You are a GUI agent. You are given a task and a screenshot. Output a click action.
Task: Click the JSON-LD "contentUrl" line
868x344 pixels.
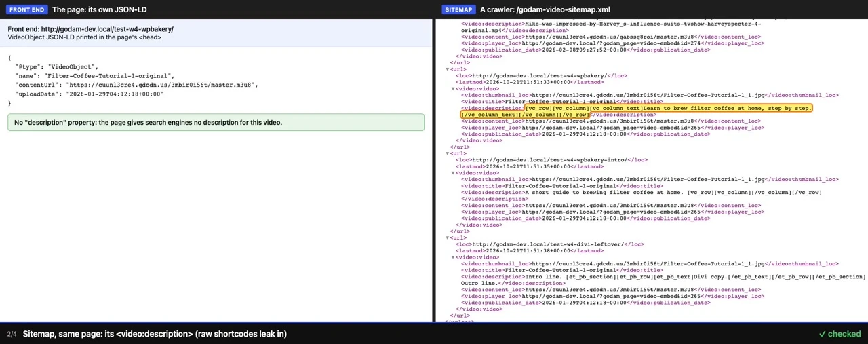tap(136, 85)
